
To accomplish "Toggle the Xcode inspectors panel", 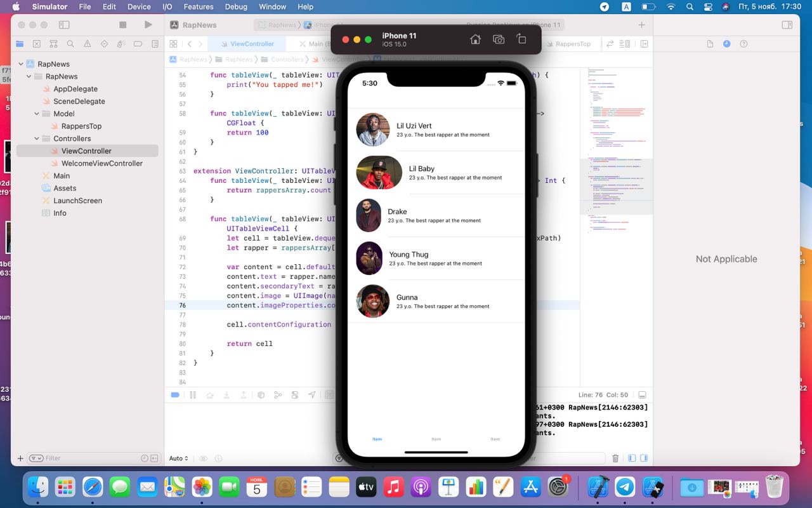I will [787, 25].
